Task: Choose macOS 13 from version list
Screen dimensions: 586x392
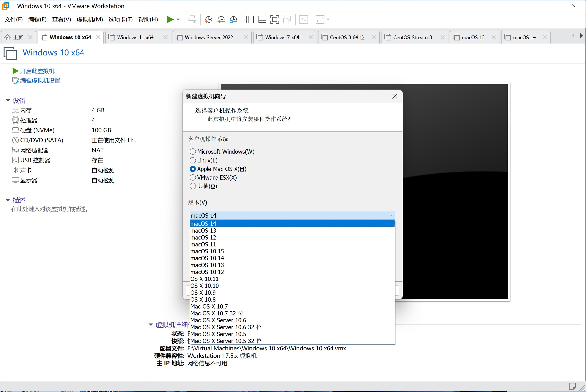Action: click(x=292, y=230)
